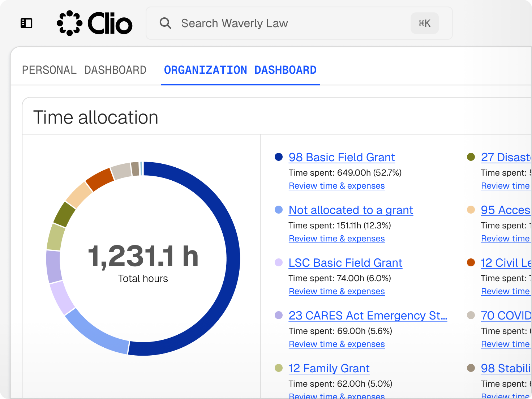Click the olive green donut chart segment
The width and height of the screenshot is (532, 399).
click(64, 214)
